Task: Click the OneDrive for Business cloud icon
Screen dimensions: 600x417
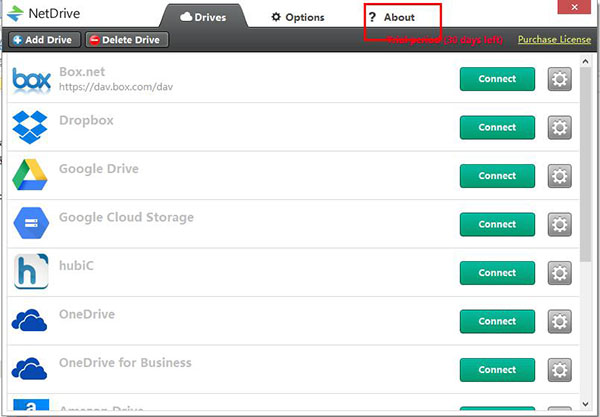Action: pyautogui.click(x=29, y=368)
